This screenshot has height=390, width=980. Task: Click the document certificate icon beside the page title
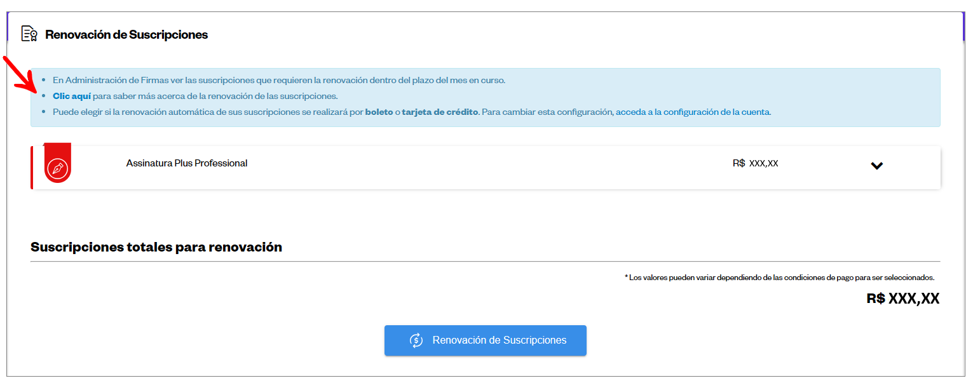click(29, 34)
